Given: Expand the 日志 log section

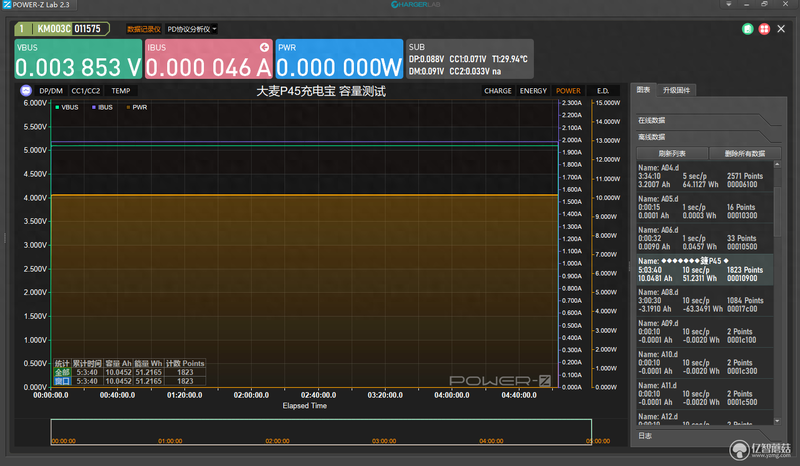Looking at the screenshot, I should point(707,436).
